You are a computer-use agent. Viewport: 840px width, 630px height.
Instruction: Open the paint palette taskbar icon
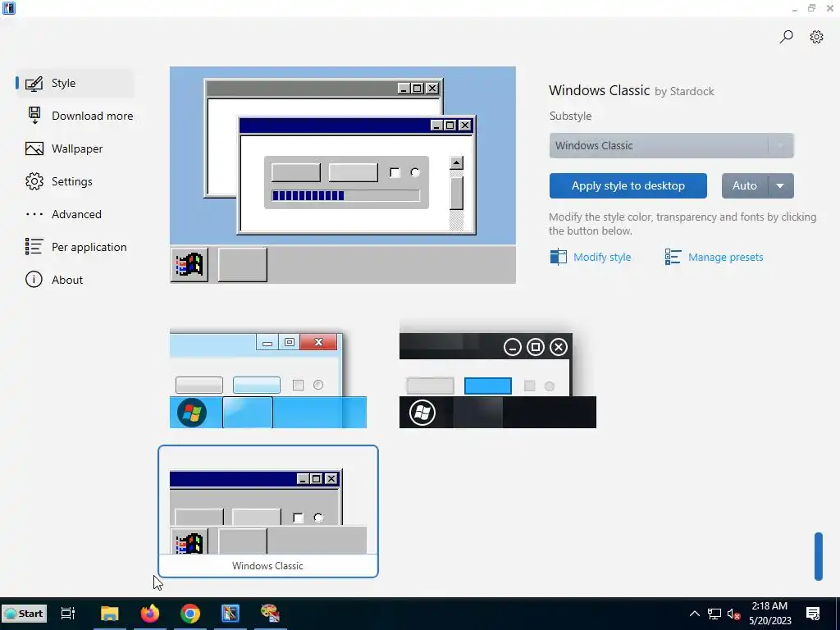point(271,614)
